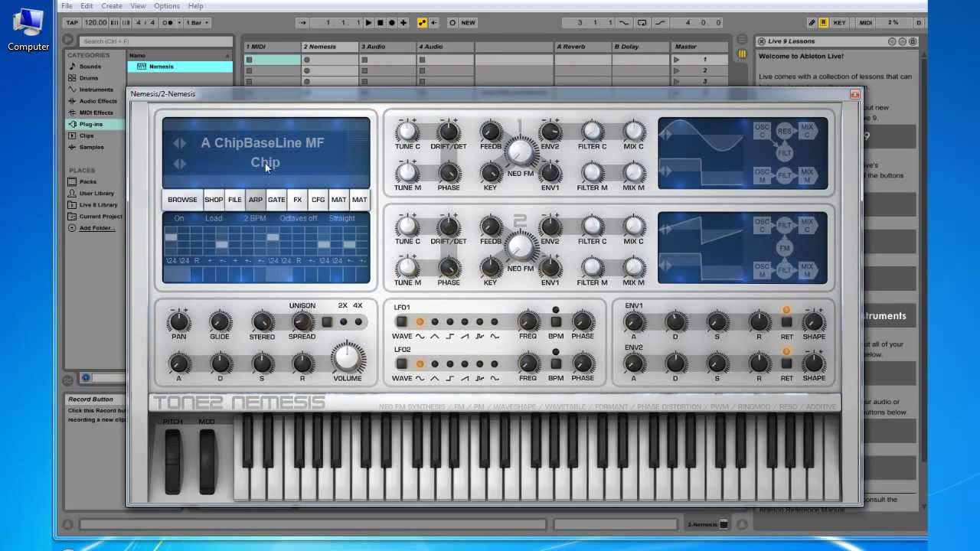This screenshot has height=551, width=980.
Task: Open the arpeggiator 2 BPM speed menu
Action: (x=255, y=218)
